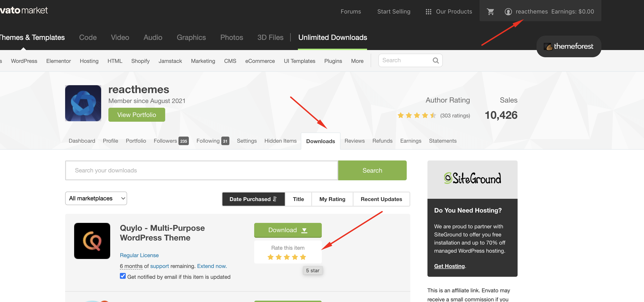Open the Quylo theme thumbnail

pyautogui.click(x=92, y=241)
